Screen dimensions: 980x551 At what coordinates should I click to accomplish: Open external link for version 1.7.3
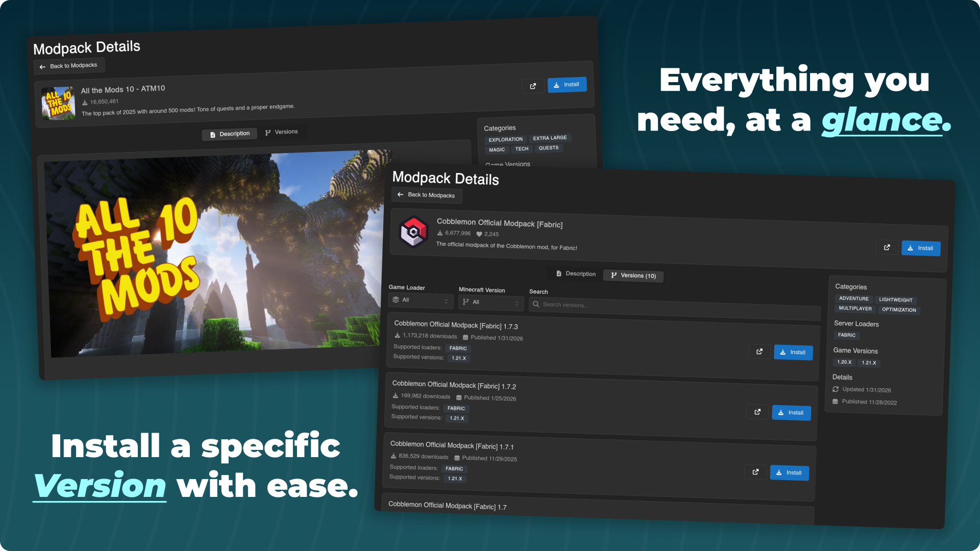(x=759, y=352)
